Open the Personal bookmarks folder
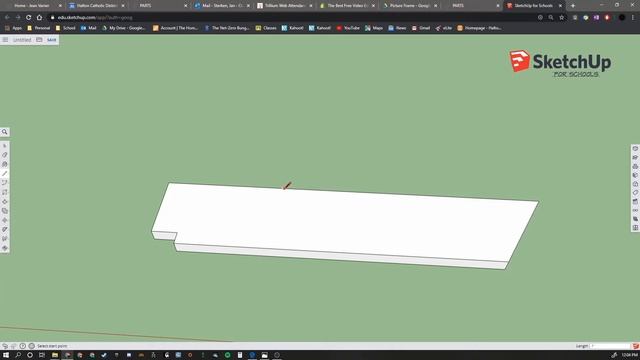The image size is (640, 360). click(38, 28)
